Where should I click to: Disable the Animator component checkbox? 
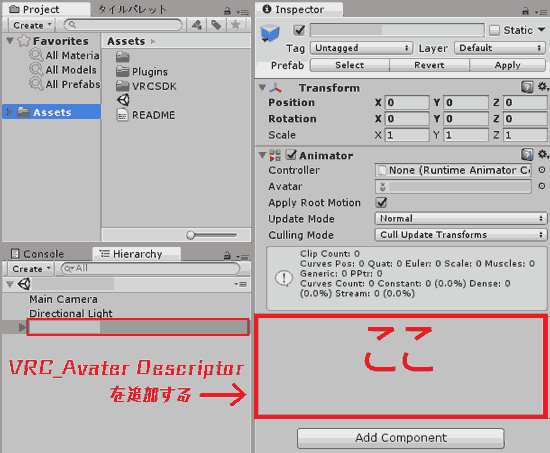coord(291,154)
